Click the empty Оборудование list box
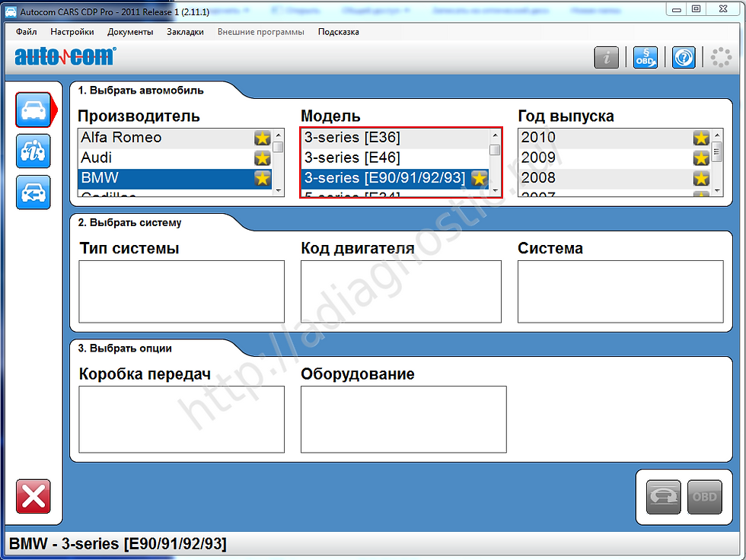 click(x=403, y=419)
